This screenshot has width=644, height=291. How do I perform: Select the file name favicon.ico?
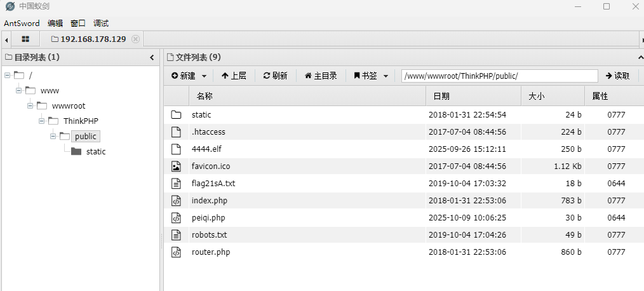pyautogui.click(x=211, y=166)
